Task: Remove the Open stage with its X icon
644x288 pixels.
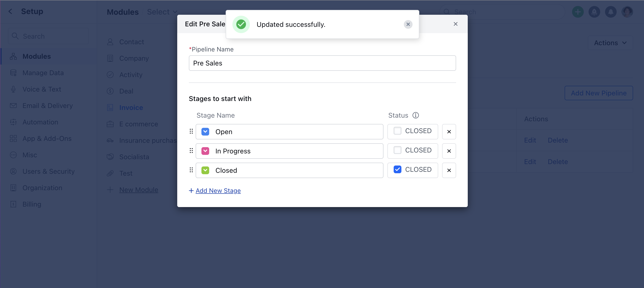Action: click(449, 131)
